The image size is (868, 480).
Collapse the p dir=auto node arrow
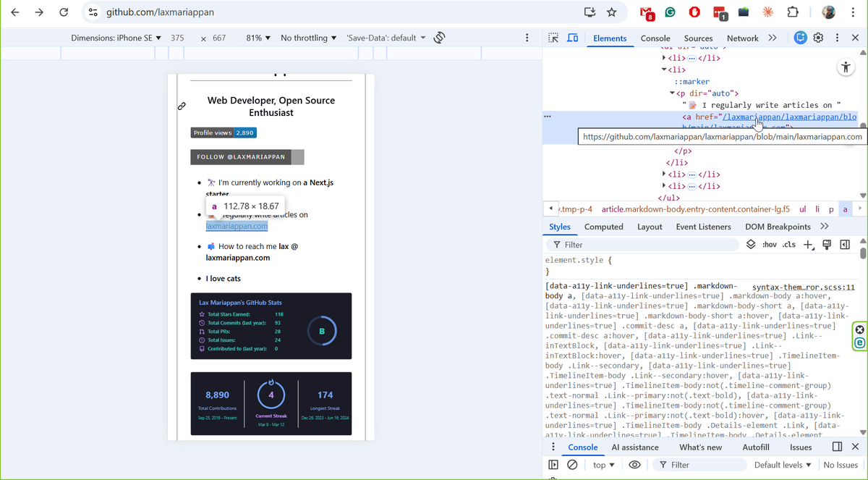click(x=672, y=93)
